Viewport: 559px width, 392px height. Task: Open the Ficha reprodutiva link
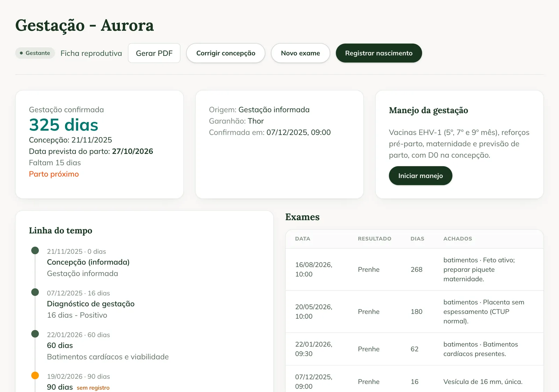91,53
